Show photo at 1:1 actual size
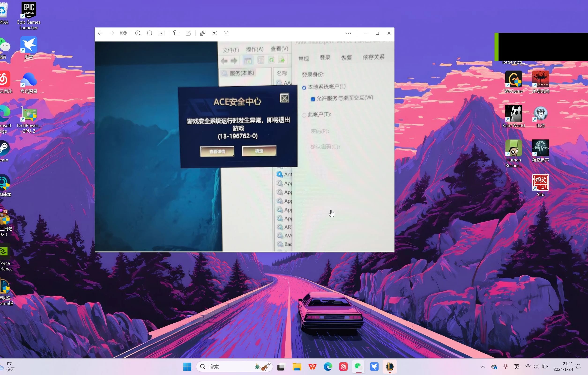This screenshot has height=375, width=588. (162, 33)
